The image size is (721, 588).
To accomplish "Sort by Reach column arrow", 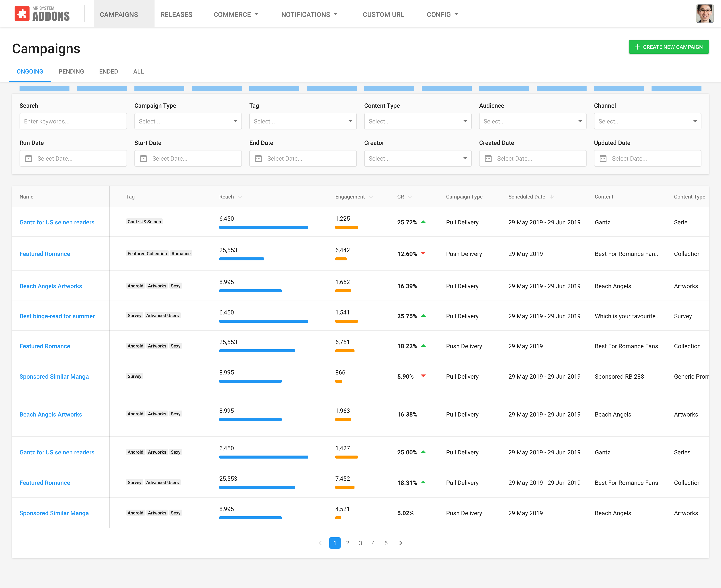I will coord(240,197).
